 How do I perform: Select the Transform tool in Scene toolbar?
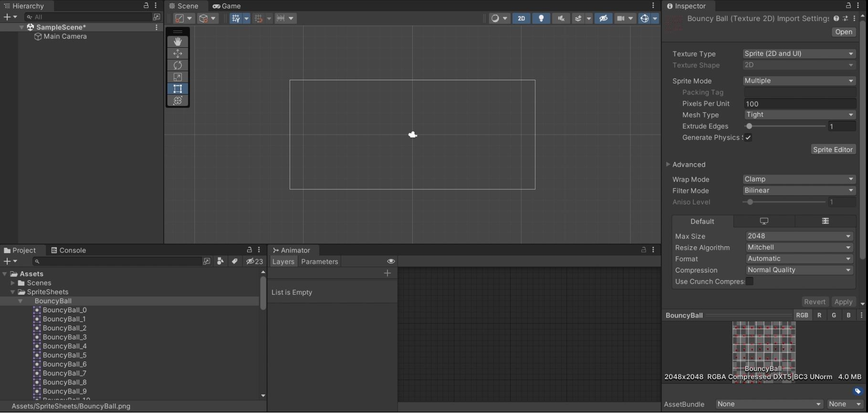click(178, 100)
